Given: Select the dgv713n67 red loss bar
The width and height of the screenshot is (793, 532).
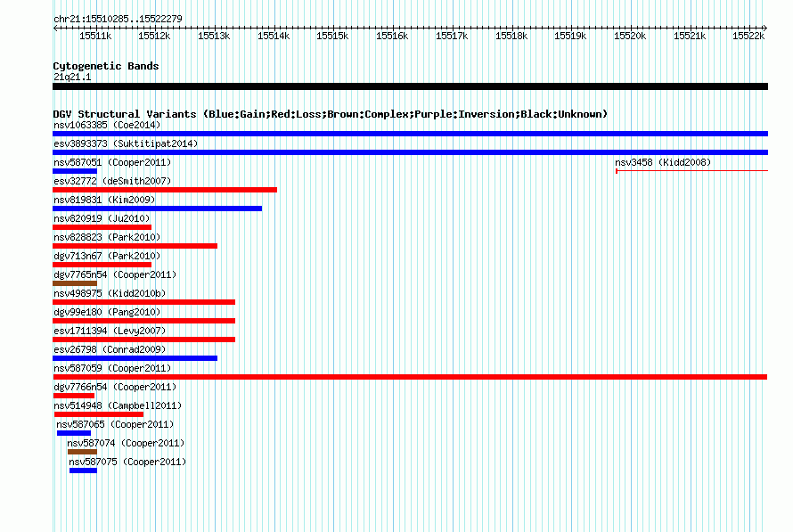Looking at the screenshot, I should 102,265.
